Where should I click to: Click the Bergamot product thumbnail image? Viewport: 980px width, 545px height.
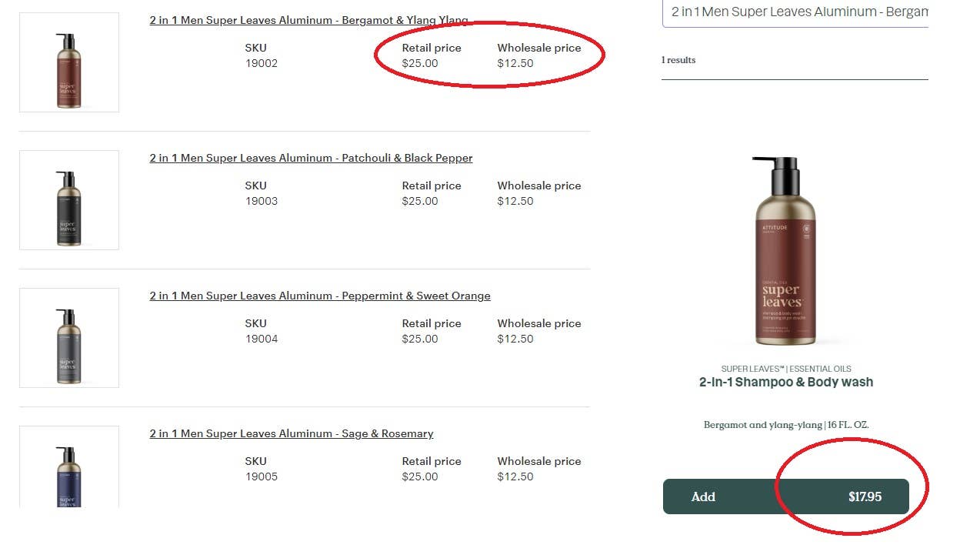pyautogui.click(x=69, y=62)
